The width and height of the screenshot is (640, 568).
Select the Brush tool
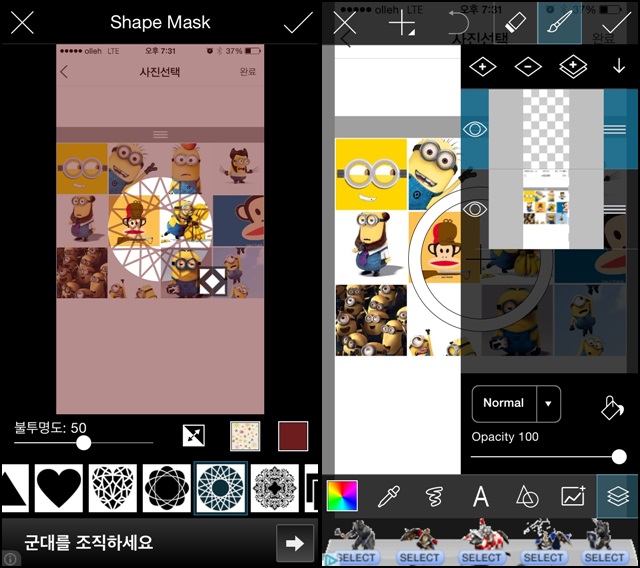560,22
